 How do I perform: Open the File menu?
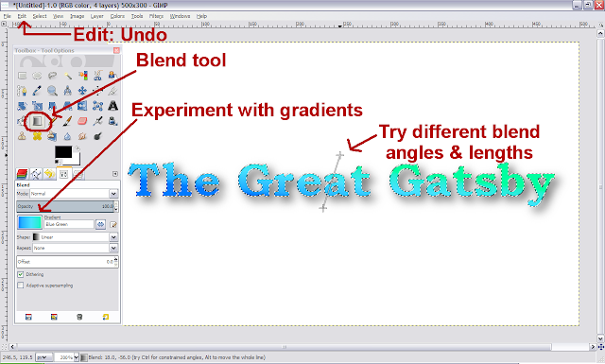point(7,16)
